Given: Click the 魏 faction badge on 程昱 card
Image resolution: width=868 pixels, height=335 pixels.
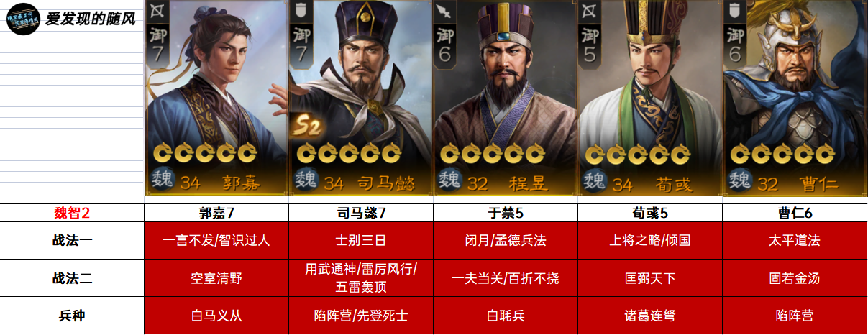Looking at the screenshot, I should pos(451,180).
